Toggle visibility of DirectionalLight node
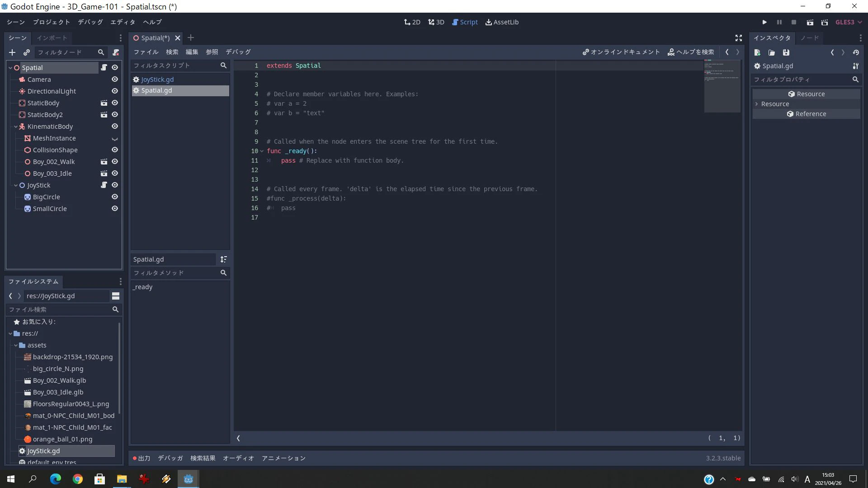Image resolution: width=868 pixels, height=488 pixels. (x=115, y=91)
